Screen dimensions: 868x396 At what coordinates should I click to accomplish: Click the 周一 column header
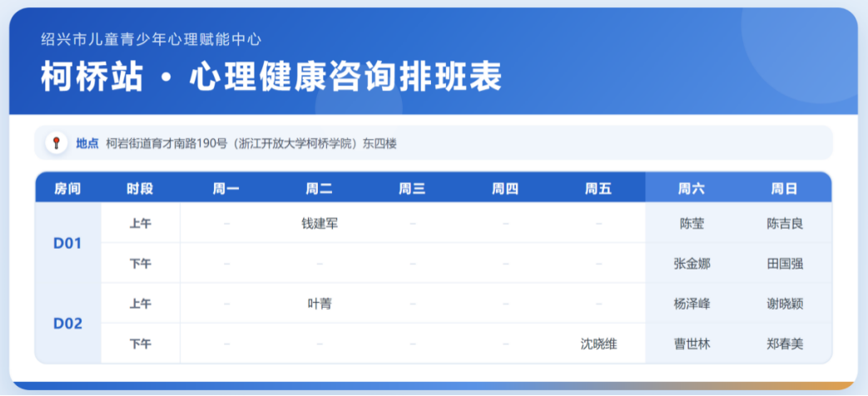coord(226,189)
